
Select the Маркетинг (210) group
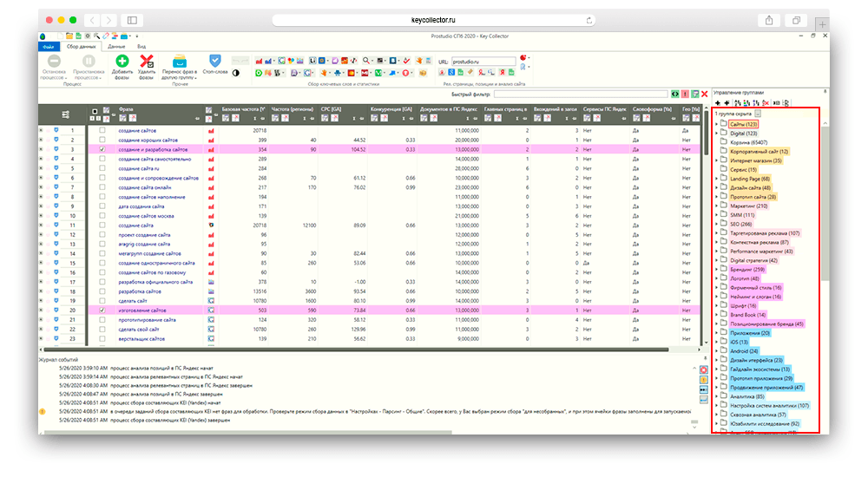coord(748,206)
